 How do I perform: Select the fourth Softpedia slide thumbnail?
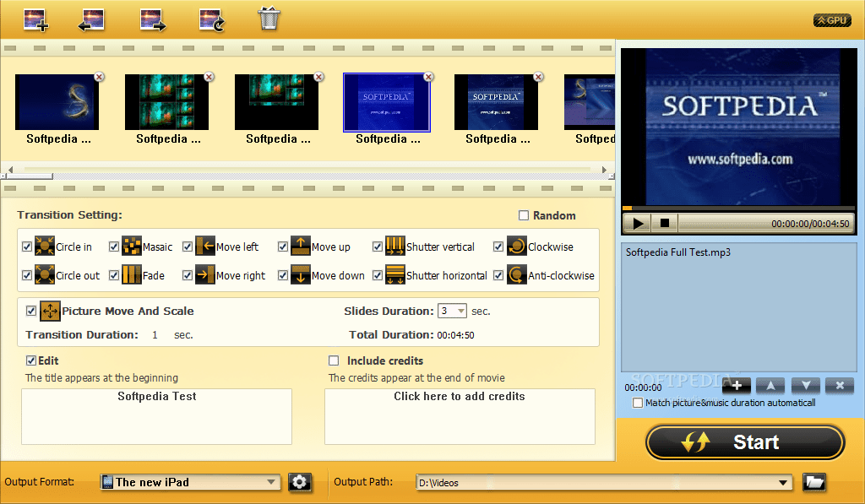point(387,101)
